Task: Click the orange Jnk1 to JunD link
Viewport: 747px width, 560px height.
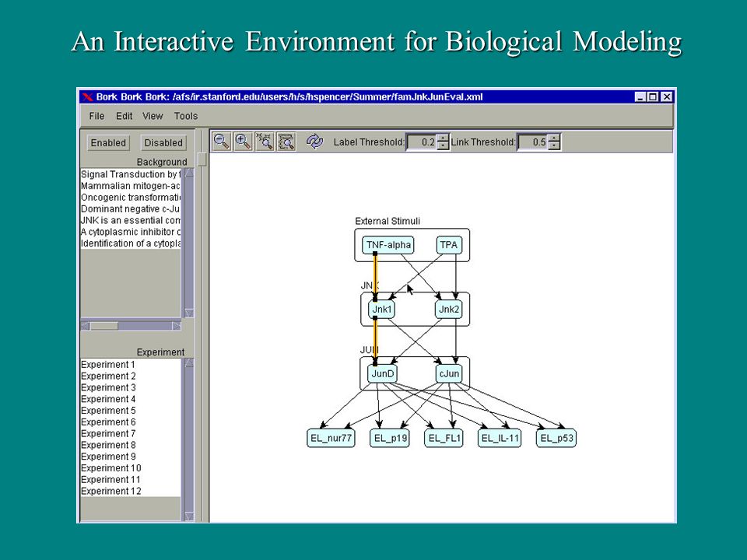Action: click(x=375, y=341)
